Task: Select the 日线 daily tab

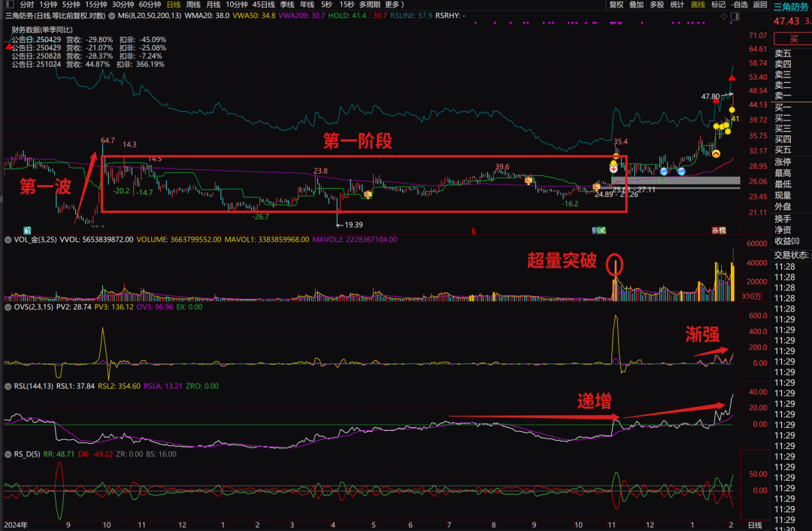Action: pos(174,5)
